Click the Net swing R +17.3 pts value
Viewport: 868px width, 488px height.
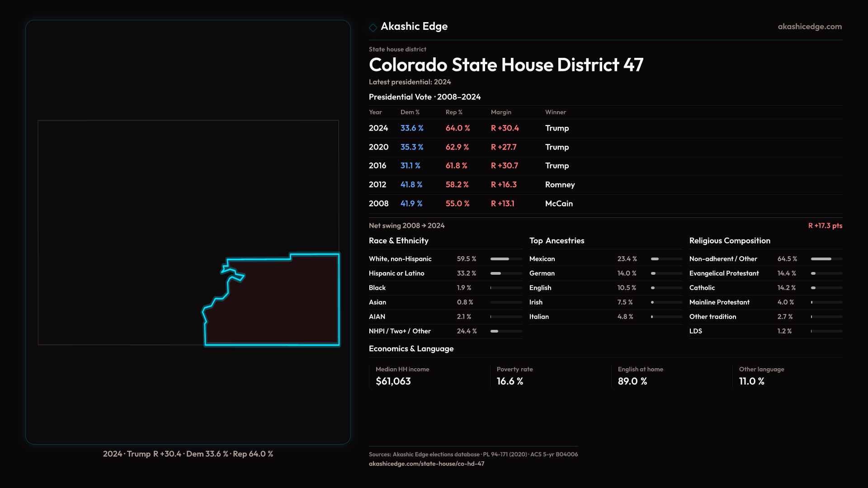825,225
